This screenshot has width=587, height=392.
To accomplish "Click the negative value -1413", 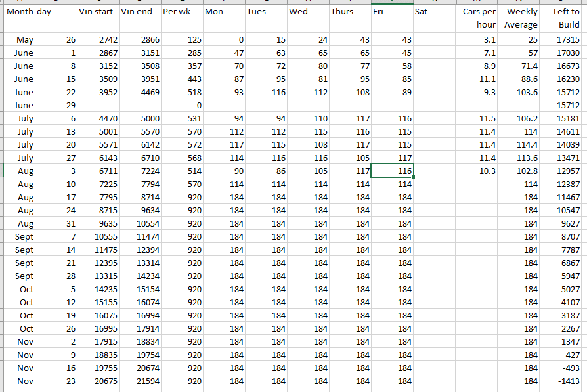I will [x=561, y=381].
